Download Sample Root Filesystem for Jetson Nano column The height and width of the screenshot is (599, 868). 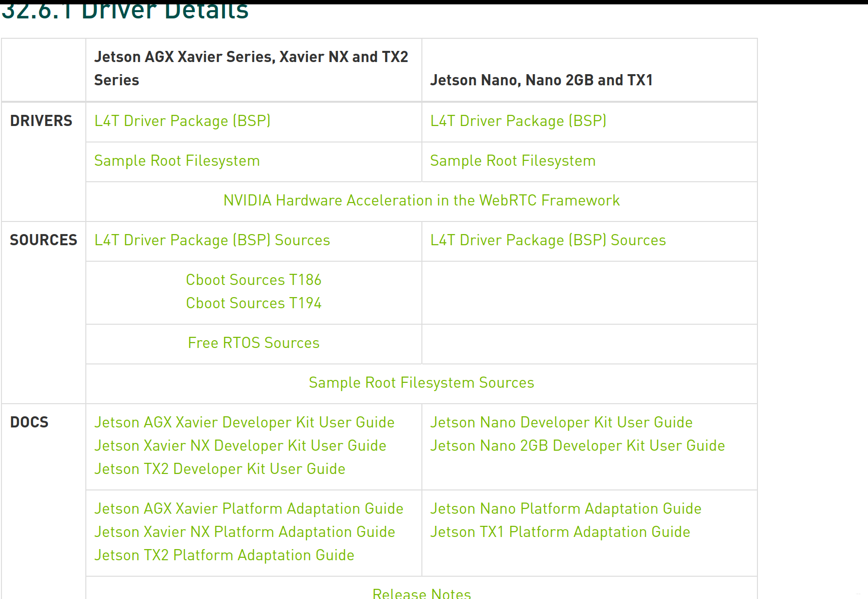(513, 160)
